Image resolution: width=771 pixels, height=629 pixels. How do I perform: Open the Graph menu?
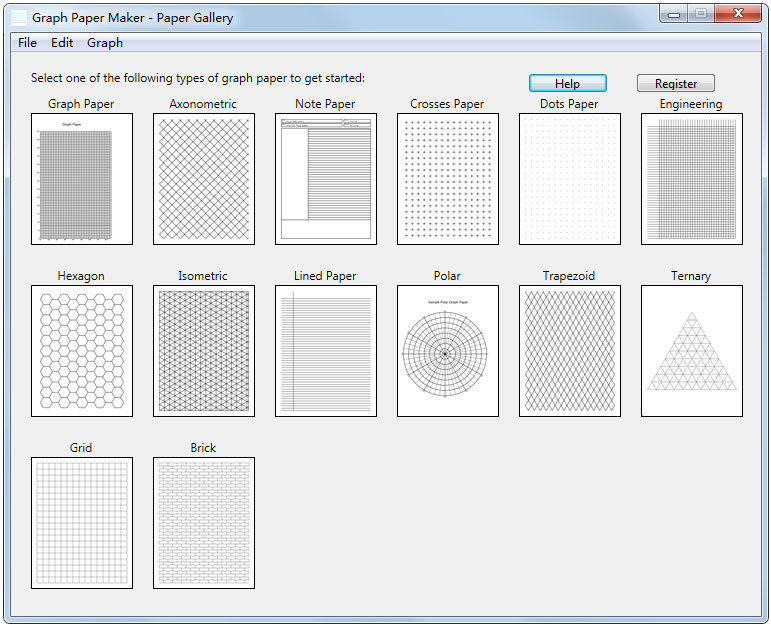coord(105,43)
